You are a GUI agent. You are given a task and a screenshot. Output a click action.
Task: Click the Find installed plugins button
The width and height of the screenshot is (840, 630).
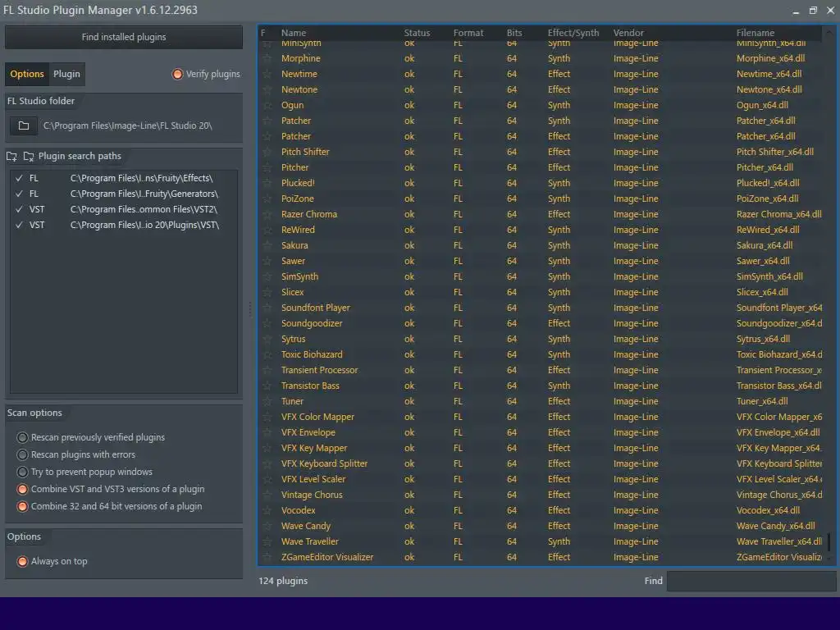[124, 37]
